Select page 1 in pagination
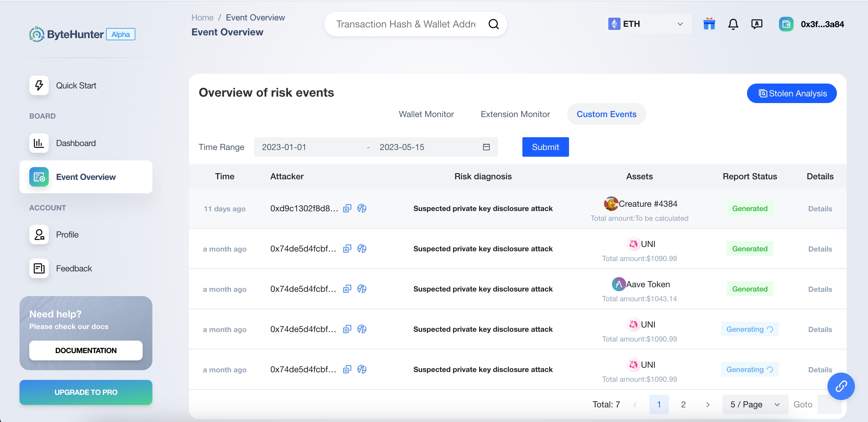The width and height of the screenshot is (868, 422). click(x=659, y=405)
